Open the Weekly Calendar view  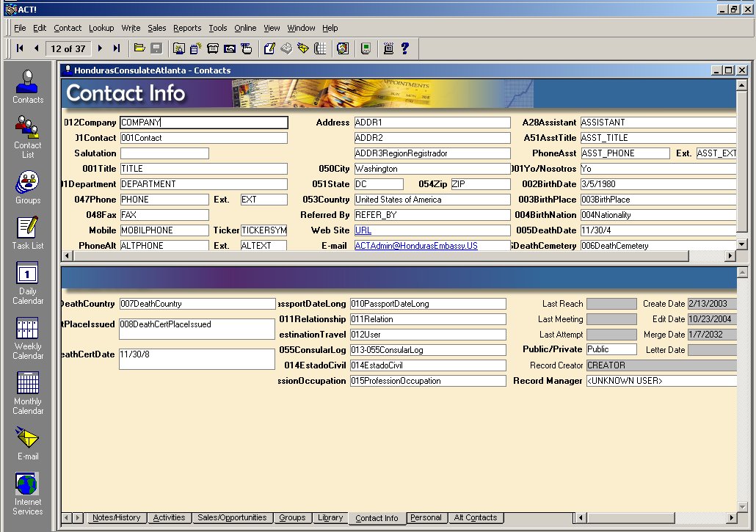(x=28, y=337)
